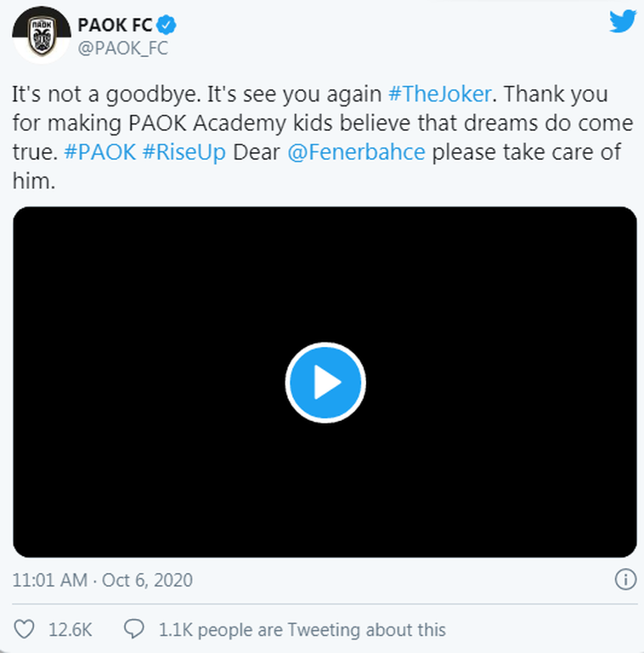Viewport: 644px width, 653px height.
Task: Click the 11:01 AM tweet time
Action: coord(49,581)
